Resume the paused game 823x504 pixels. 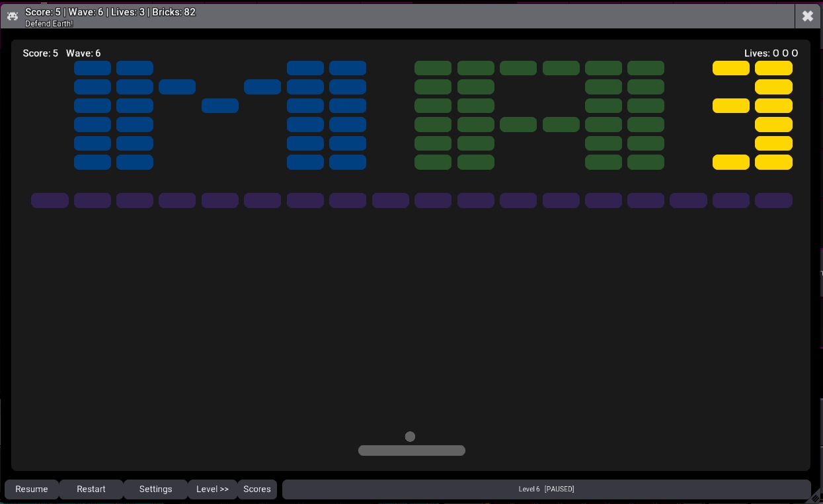click(31, 489)
